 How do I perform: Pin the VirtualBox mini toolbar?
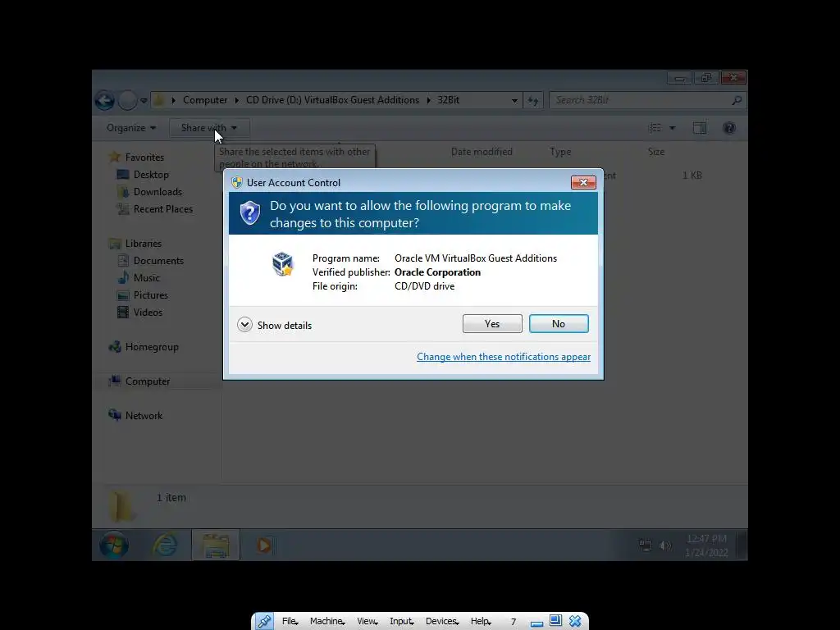click(264, 622)
